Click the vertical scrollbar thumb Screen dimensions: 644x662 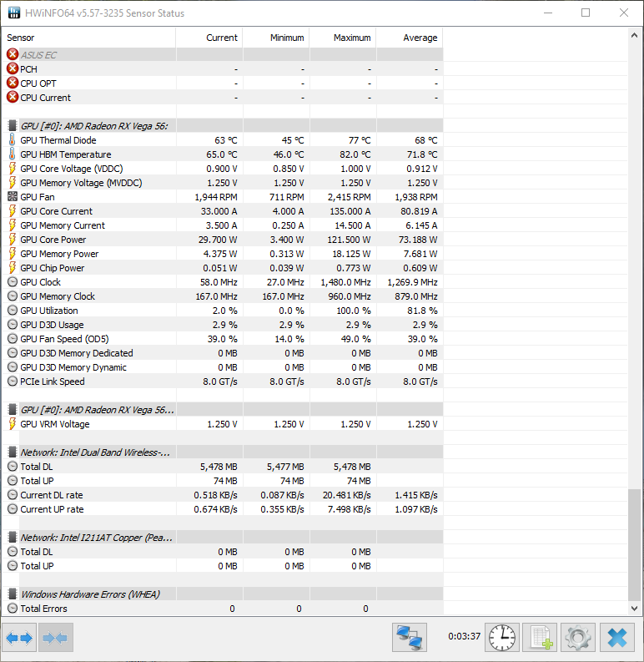634,544
